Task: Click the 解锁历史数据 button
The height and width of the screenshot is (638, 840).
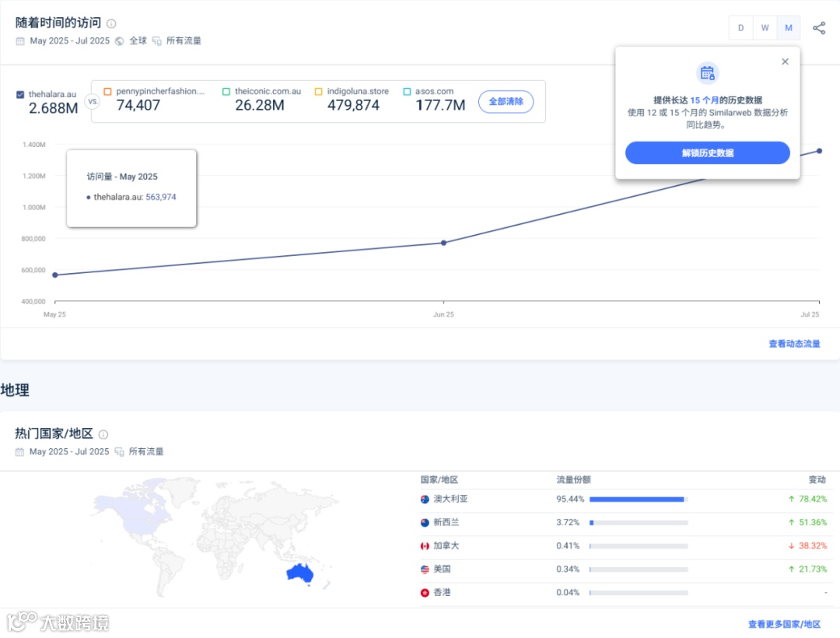Action: tap(707, 153)
